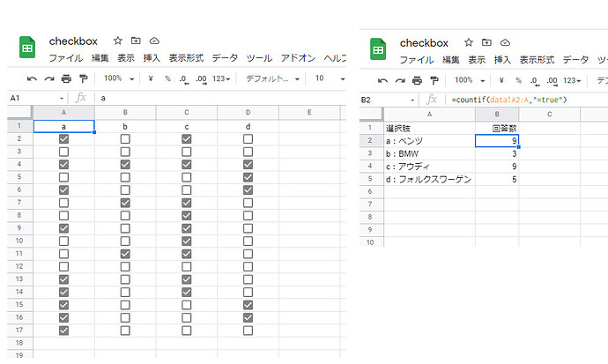Check the checkbox in cell B2
This screenshot has height=364, width=608.
(125, 138)
